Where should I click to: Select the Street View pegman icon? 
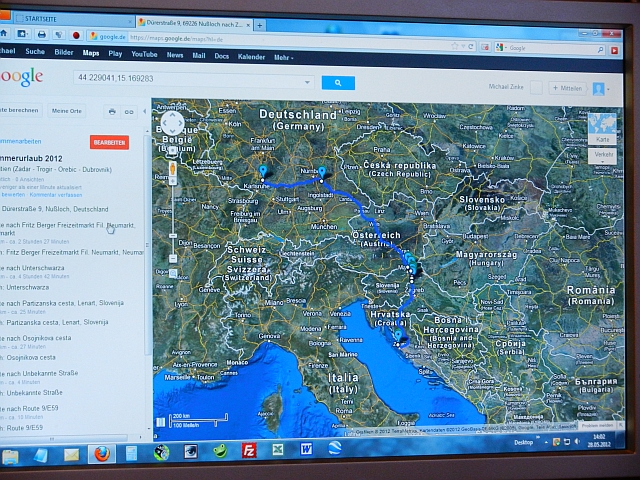click(x=173, y=168)
